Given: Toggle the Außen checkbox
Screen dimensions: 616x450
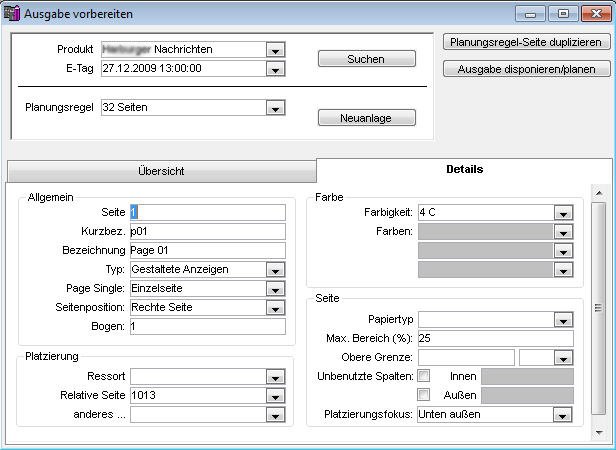Looking at the screenshot, I should click(424, 395).
